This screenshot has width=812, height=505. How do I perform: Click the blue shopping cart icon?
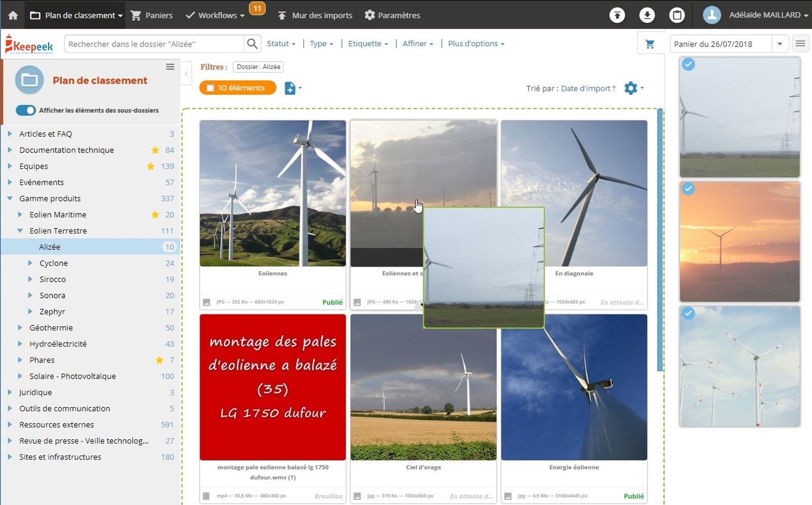[650, 44]
